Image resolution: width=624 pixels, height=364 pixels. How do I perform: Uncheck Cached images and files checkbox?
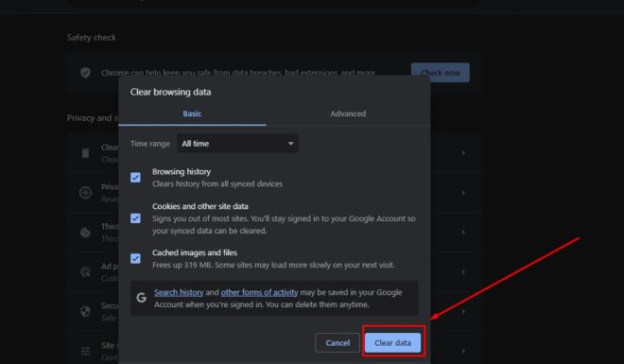pyautogui.click(x=135, y=258)
